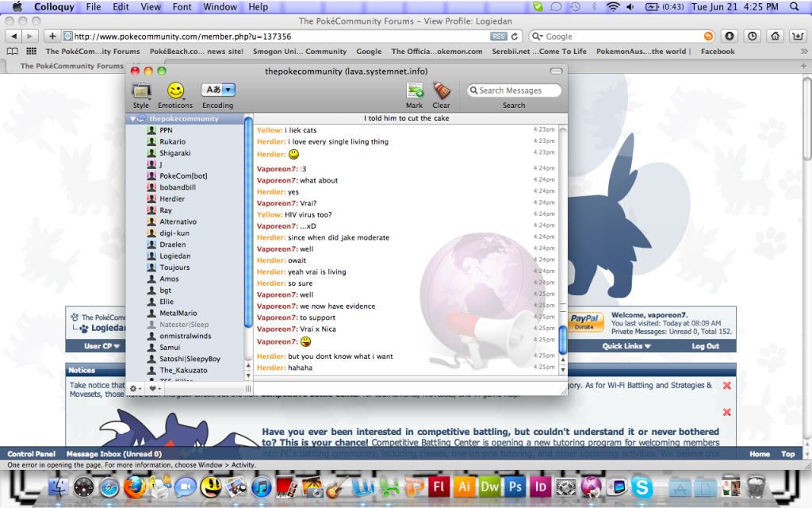Image resolution: width=812 pixels, height=508 pixels.
Task: Reload the page with the refresh icon
Action: pyautogui.click(x=515, y=37)
